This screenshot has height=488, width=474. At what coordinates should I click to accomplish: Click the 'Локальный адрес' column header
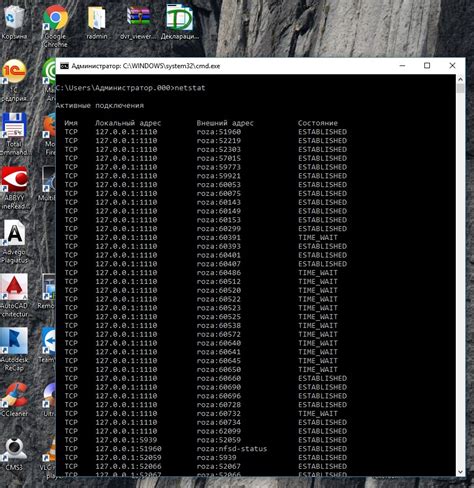[128, 123]
